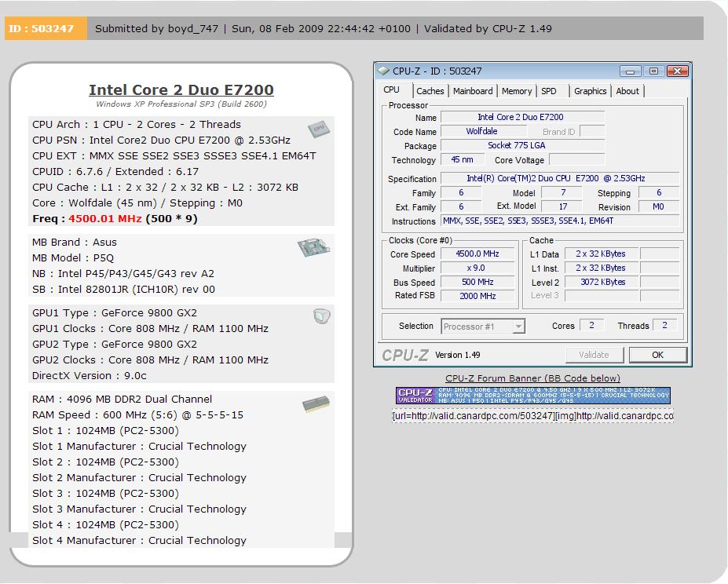Click the L1 Data cache value
Viewport: 728px width, 584px height.
tap(602, 254)
